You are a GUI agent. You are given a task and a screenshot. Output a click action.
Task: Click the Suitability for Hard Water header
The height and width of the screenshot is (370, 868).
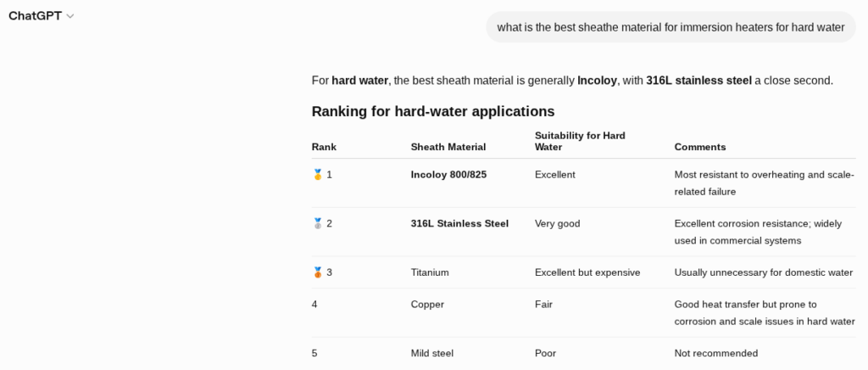580,141
